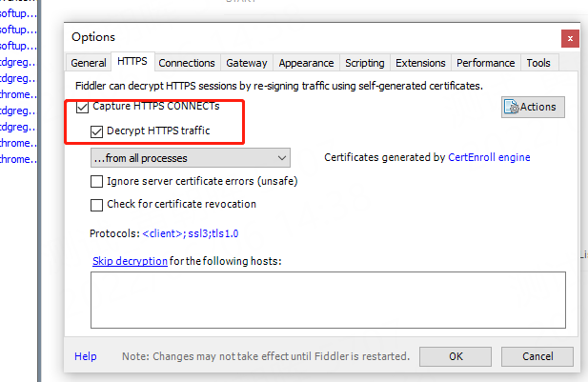This screenshot has width=588, height=382.
Task: Select the HTTPS tab
Action: [132, 62]
